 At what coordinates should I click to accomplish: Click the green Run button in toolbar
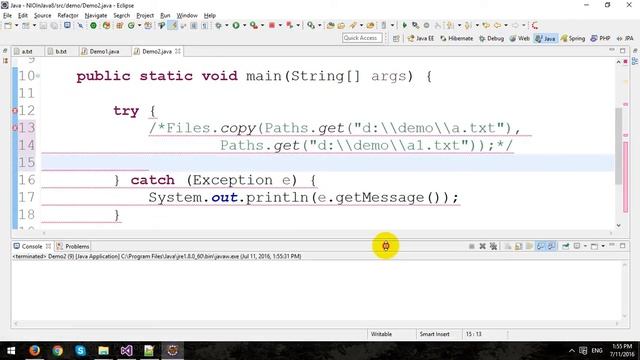236,25
